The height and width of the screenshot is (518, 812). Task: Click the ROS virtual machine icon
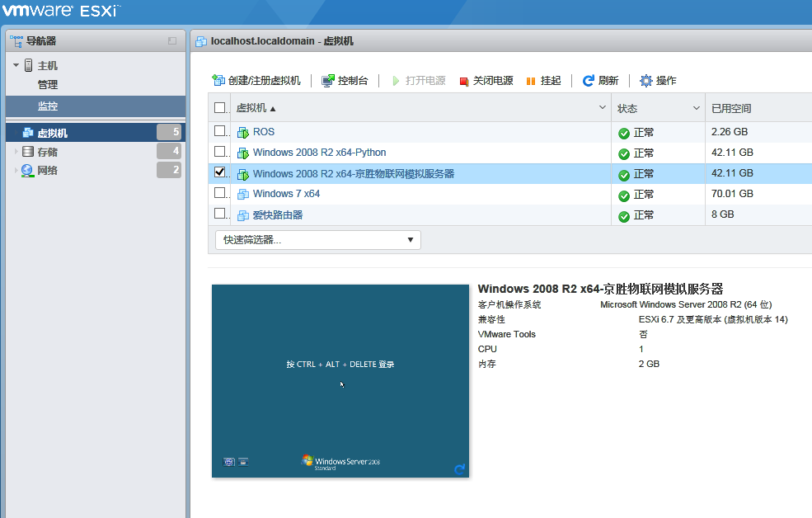pyautogui.click(x=243, y=133)
